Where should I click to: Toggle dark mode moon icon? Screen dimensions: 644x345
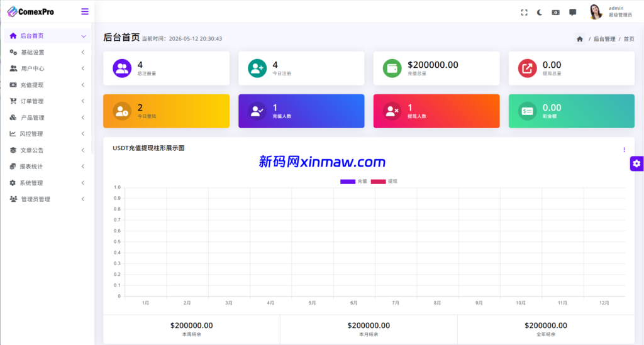pos(540,13)
